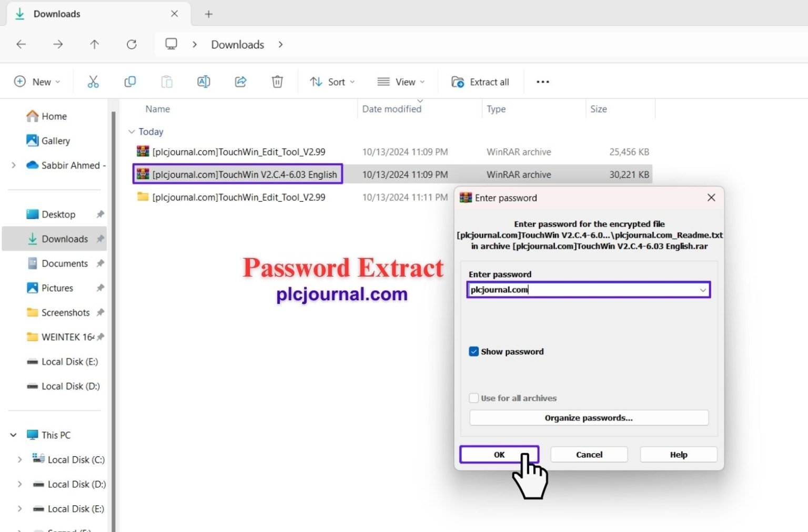Paste from clipboard
This screenshot has width=808, height=532.
point(167,81)
